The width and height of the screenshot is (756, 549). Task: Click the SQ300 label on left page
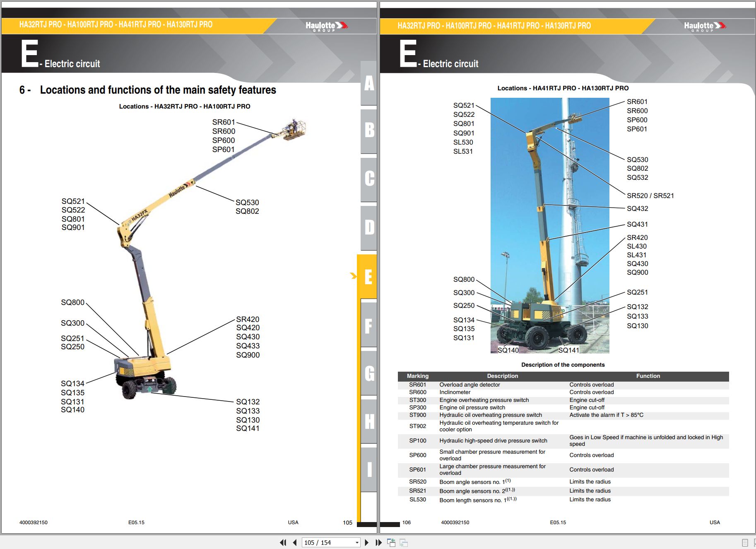pyautogui.click(x=73, y=323)
